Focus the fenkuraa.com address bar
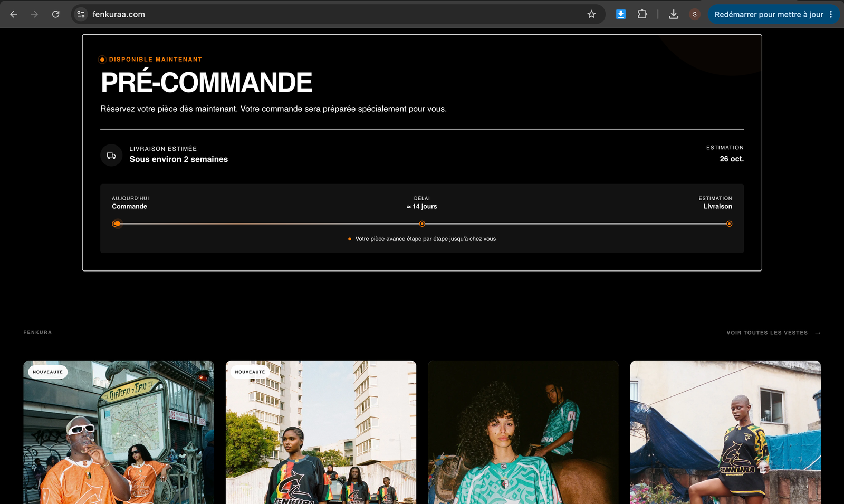The width and height of the screenshot is (844, 504). coord(338,14)
